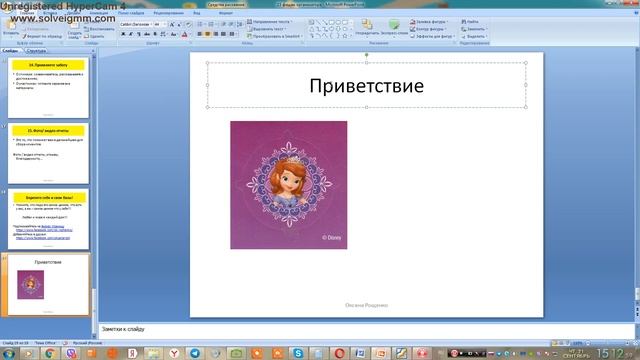Image resolution: width=640 pixels, height=360 pixels.
Task: Click the Increase Font Size icon
Action: click(172, 24)
